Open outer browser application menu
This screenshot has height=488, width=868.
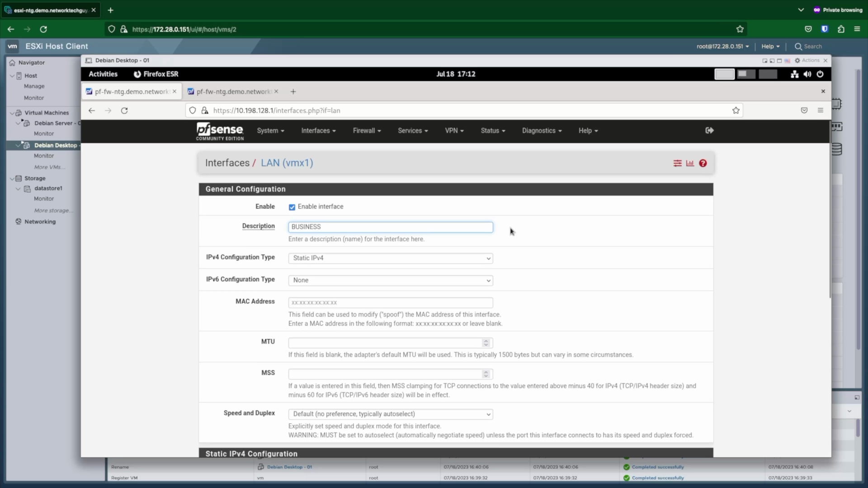[x=857, y=29]
